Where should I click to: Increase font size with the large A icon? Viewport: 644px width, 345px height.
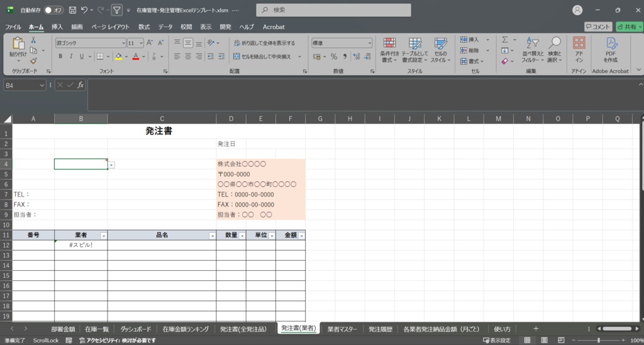[150, 43]
